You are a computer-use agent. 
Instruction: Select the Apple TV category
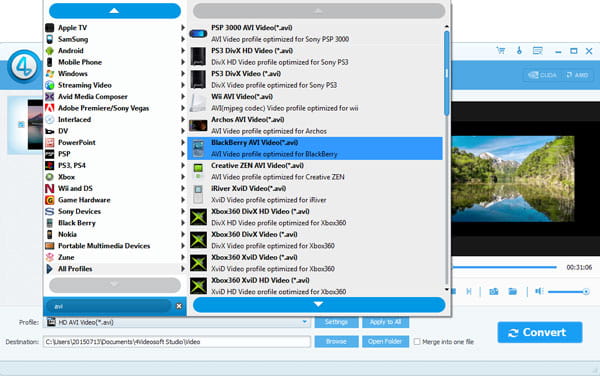pyautogui.click(x=115, y=28)
